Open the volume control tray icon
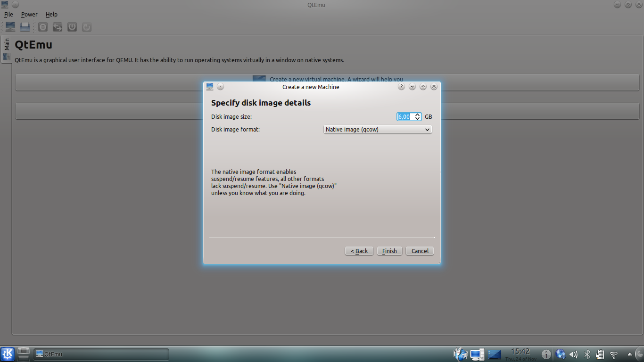644x362 pixels. 573,354
